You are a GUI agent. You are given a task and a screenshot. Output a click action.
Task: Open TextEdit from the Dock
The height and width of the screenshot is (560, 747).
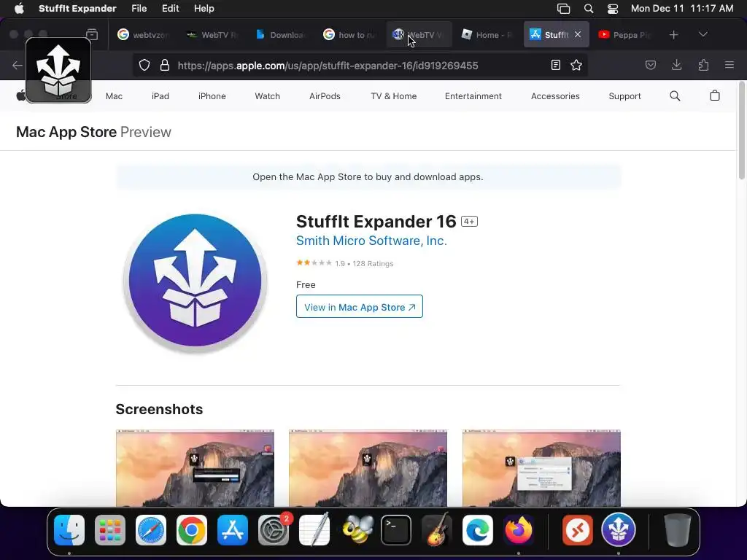tap(314, 530)
